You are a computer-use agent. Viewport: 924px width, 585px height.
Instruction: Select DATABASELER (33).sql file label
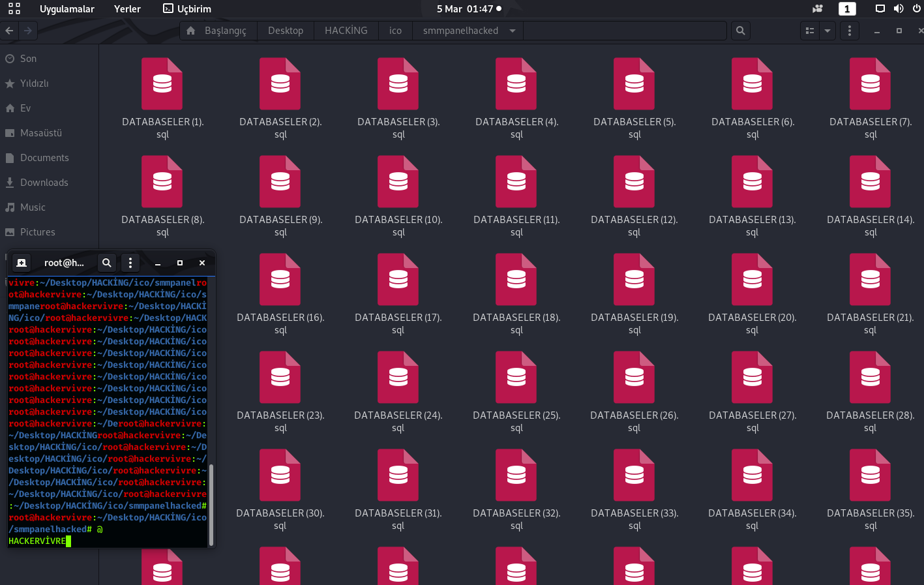pos(634,519)
